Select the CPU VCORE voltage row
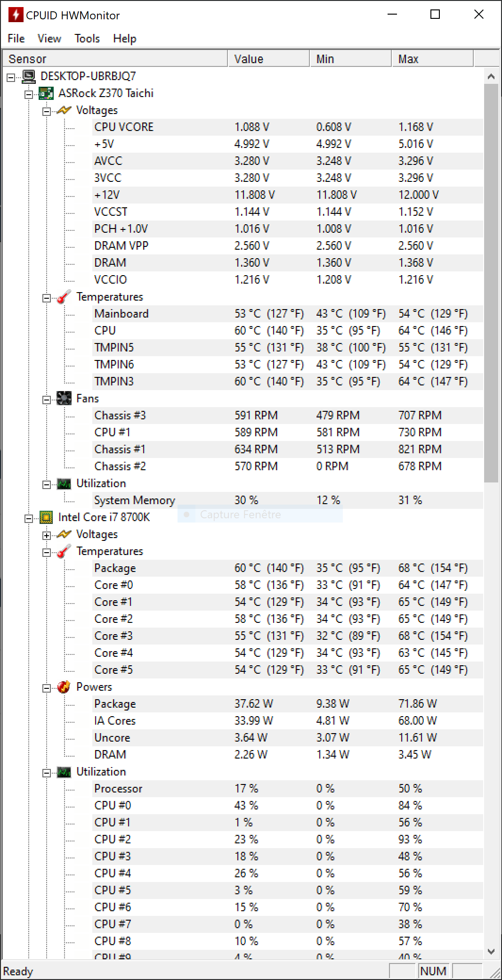The height and width of the screenshot is (980, 502). click(x=124, y=127)
